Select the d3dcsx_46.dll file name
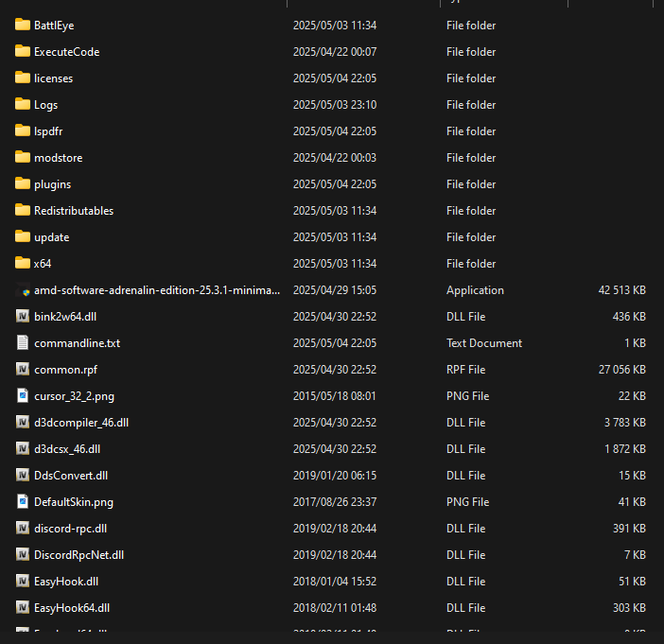Image resolution: width=664 pixels, height=644 pixels. click(x=67, y=449)
